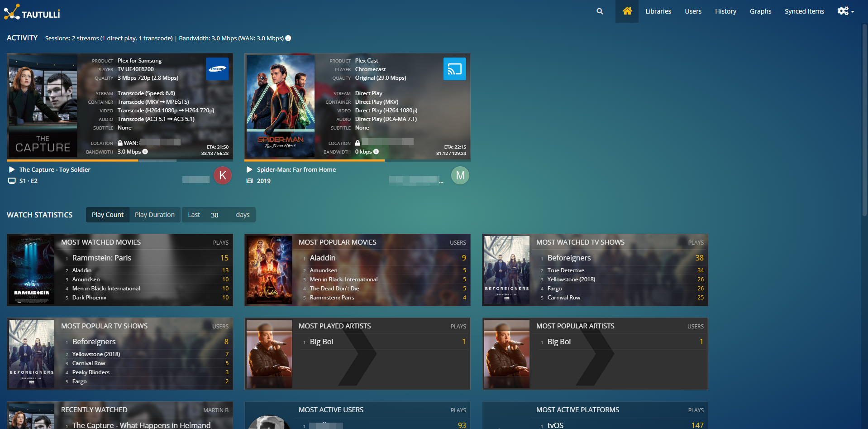Switch statistics to Play Count
The height and width of the screenshot is (429, 868).
click(107, 215)
